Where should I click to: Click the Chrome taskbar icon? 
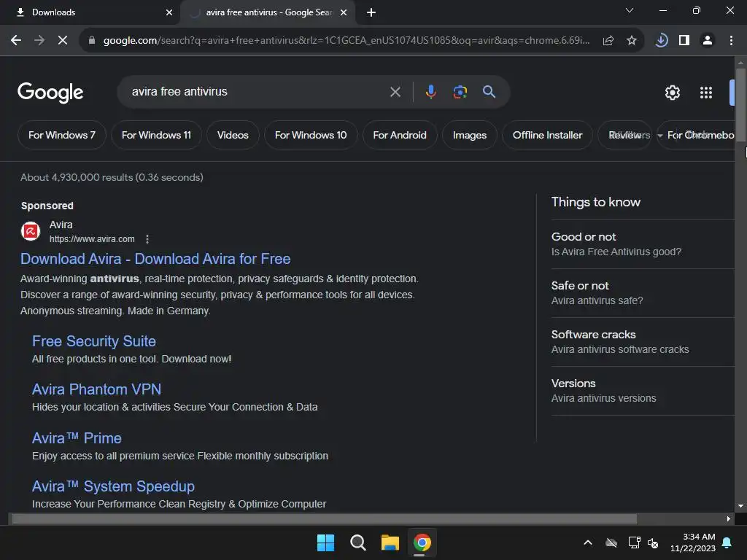click(x=422, y=542)
